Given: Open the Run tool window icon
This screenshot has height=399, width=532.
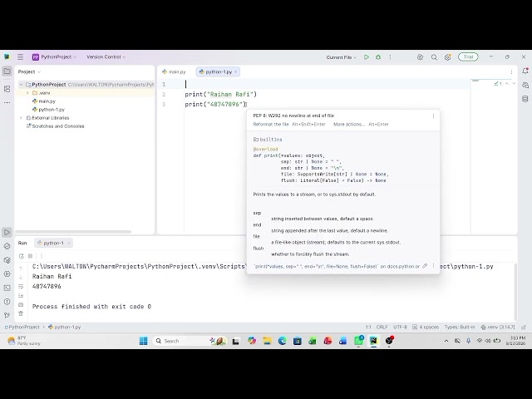Looking at the screenshot, I should tap(7, 233).
